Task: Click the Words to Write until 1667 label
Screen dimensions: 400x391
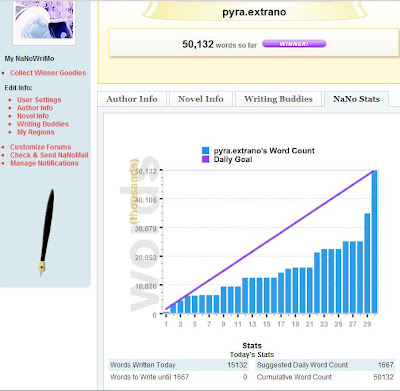Action: [149, 377]
